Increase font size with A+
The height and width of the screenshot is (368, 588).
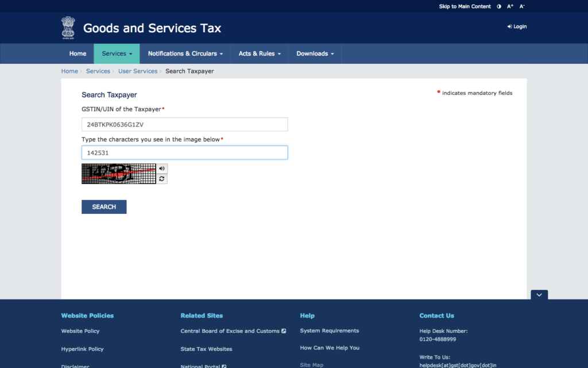510,6
